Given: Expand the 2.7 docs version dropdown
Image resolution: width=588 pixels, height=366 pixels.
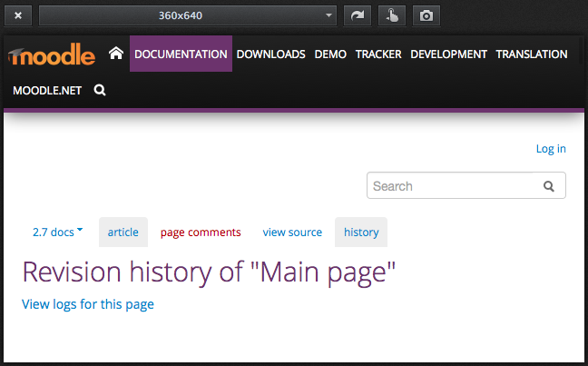Looking at the screenshot, I should [57, 232].
